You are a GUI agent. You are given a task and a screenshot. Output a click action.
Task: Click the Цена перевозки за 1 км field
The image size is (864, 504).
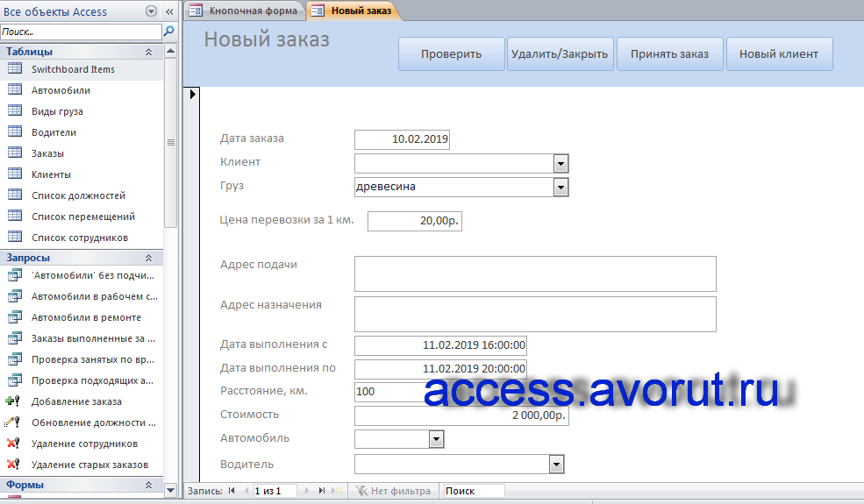point(414,221)
